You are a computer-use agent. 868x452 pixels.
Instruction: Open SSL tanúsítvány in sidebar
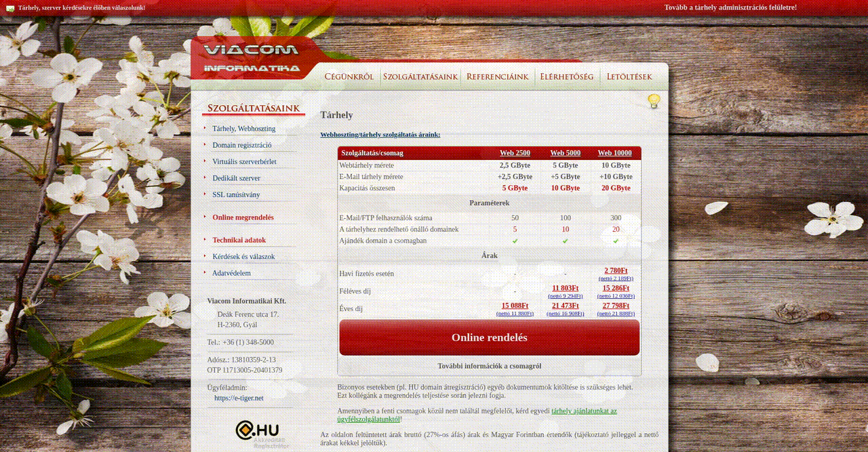click(236, 195)
